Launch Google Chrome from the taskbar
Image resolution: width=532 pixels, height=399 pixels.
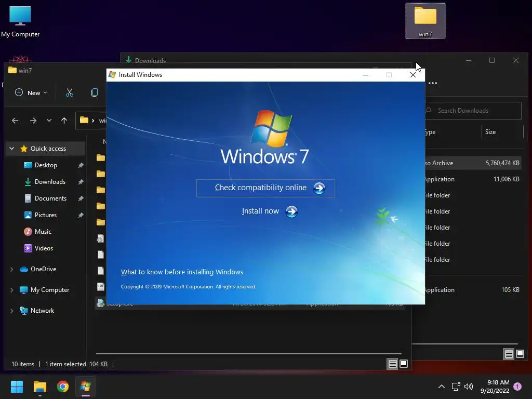pyautogui.click(x=63, y=387)
